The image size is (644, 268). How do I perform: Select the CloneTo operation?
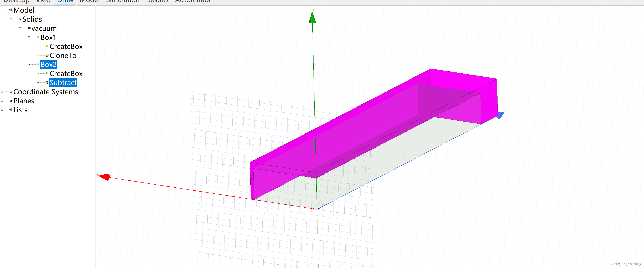point(63,55)
